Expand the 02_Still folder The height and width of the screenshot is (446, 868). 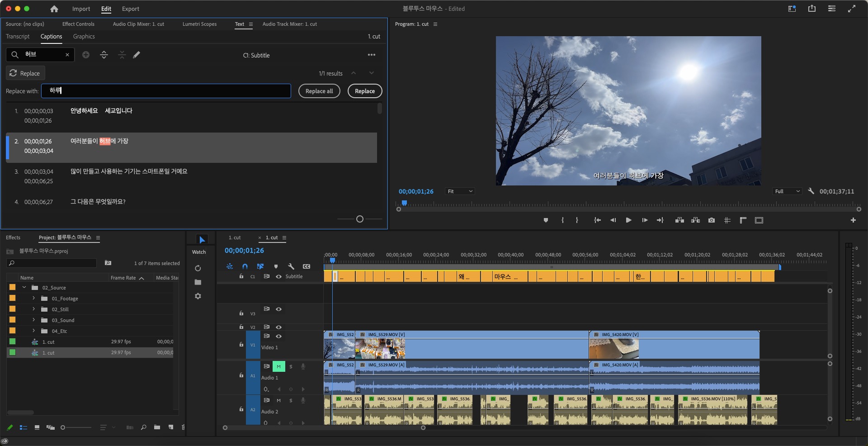click(x=33, y=309)
